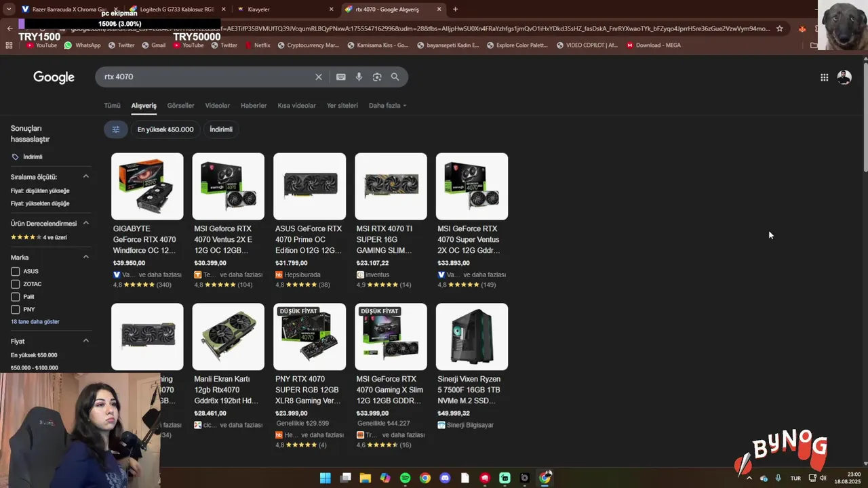
Task: Show hidden system tray icons
Action: click(749, 478)
